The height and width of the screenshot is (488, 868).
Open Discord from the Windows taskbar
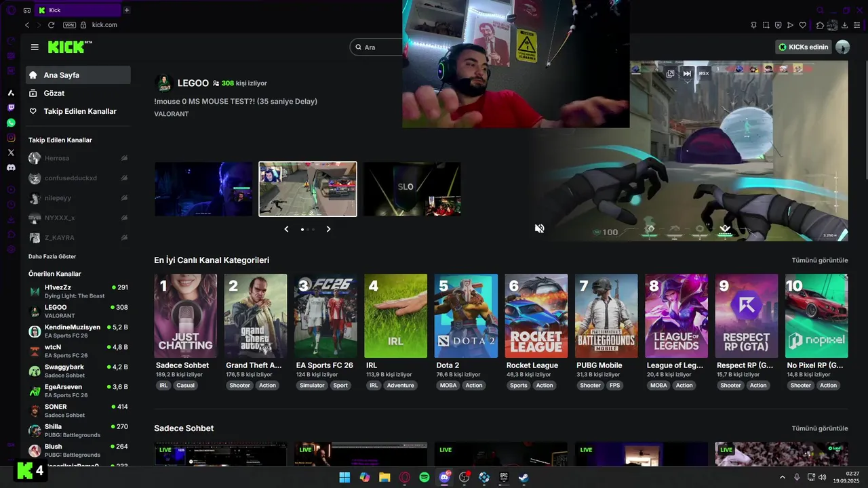point(445,477)
